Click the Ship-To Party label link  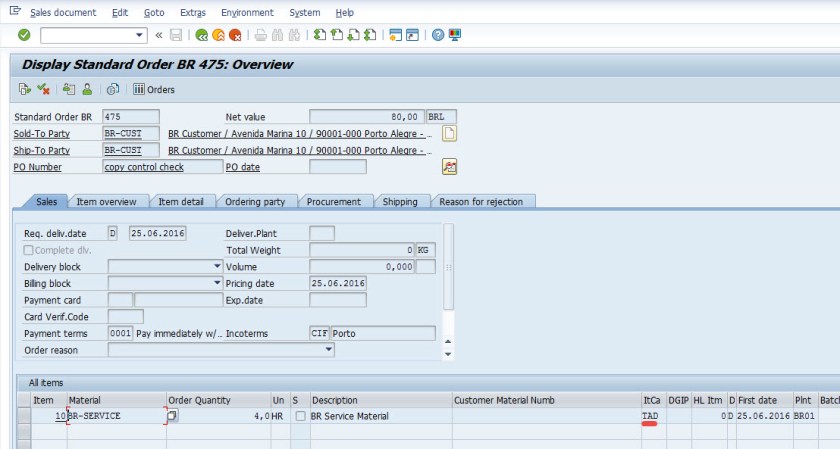click(42, 150)
